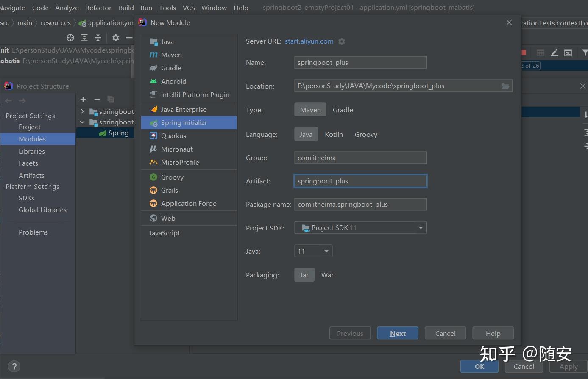Screen dimensions: 588x379
Task: Open Server URL settings gear
Action: click(342, 41)
